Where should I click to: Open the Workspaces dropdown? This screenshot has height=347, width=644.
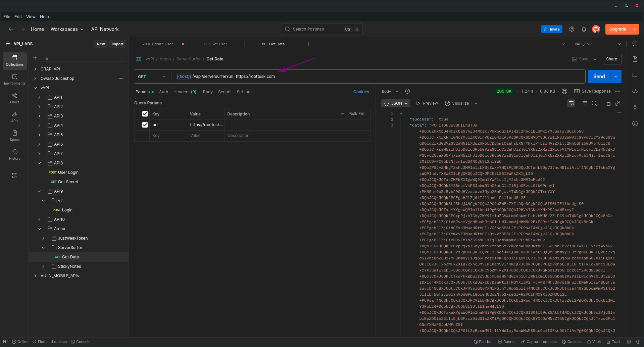tap(67, 29)
